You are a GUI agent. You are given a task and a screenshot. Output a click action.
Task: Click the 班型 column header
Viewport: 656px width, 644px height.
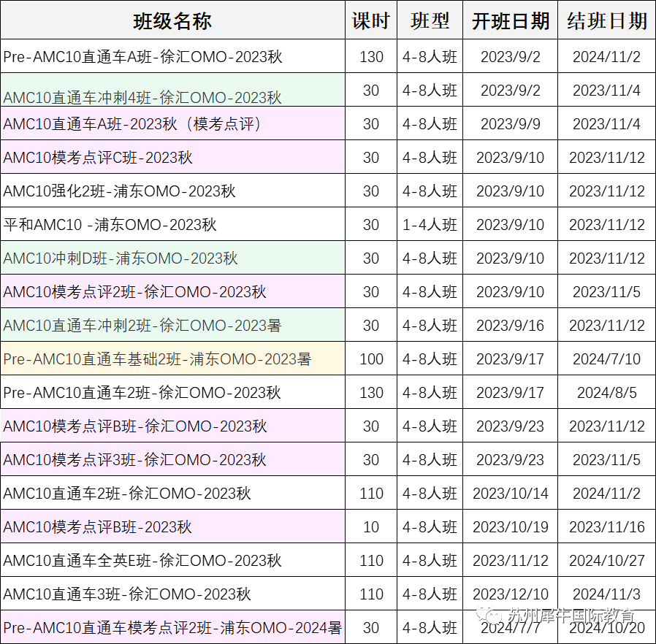click(430, 20)
